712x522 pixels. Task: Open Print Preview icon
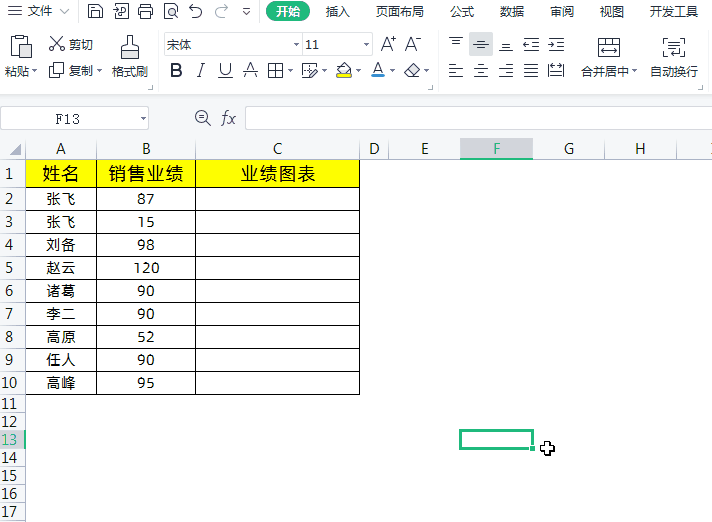pos(171,11)
